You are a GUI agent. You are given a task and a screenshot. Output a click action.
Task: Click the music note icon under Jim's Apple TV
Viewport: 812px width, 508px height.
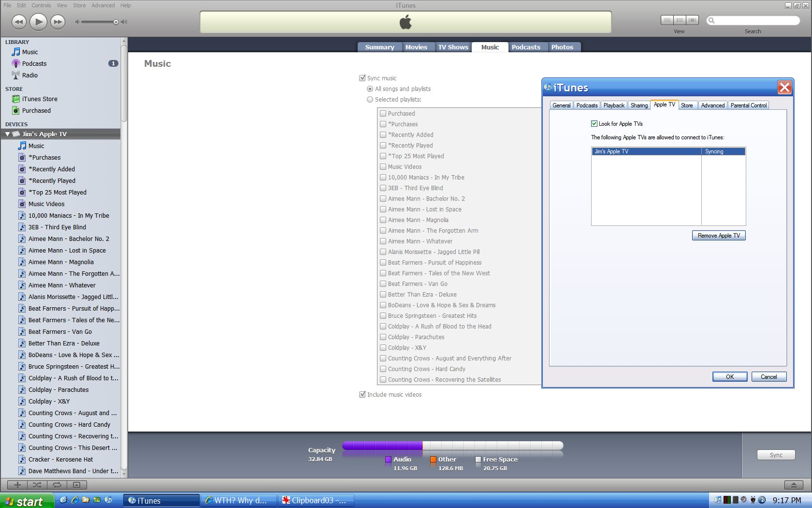click(x=22, y=146)
